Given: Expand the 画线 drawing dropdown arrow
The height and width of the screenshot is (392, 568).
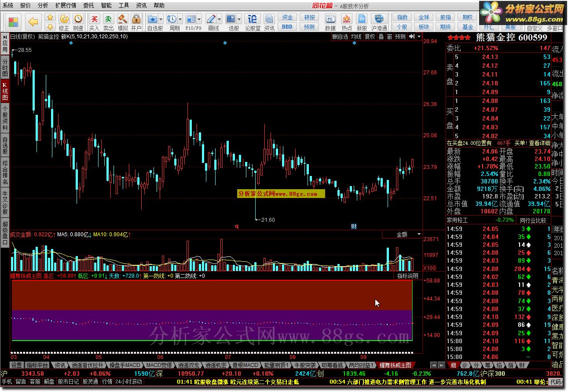Looking at the screenshot, I should tap(219, 19).
